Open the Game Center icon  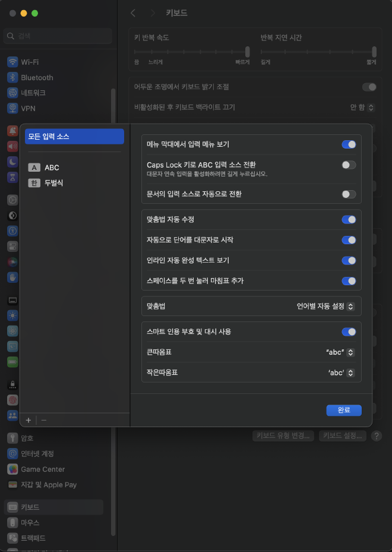click(x=12, y=469)
